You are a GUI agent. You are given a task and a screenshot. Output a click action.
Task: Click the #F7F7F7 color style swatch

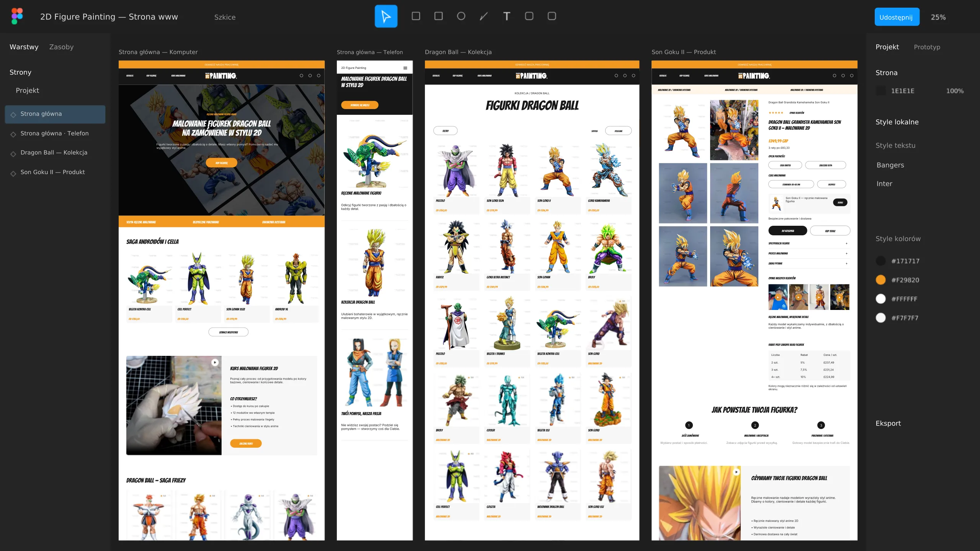pos(880,318)
